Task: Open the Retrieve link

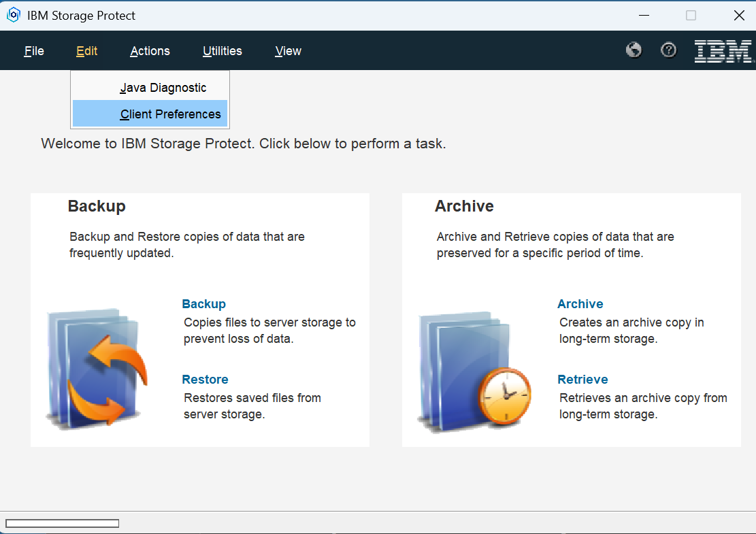Action: click(582, 380)
